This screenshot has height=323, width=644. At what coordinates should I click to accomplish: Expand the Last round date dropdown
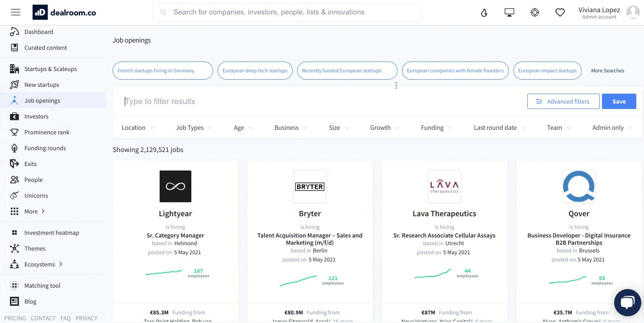coord(500,128)
